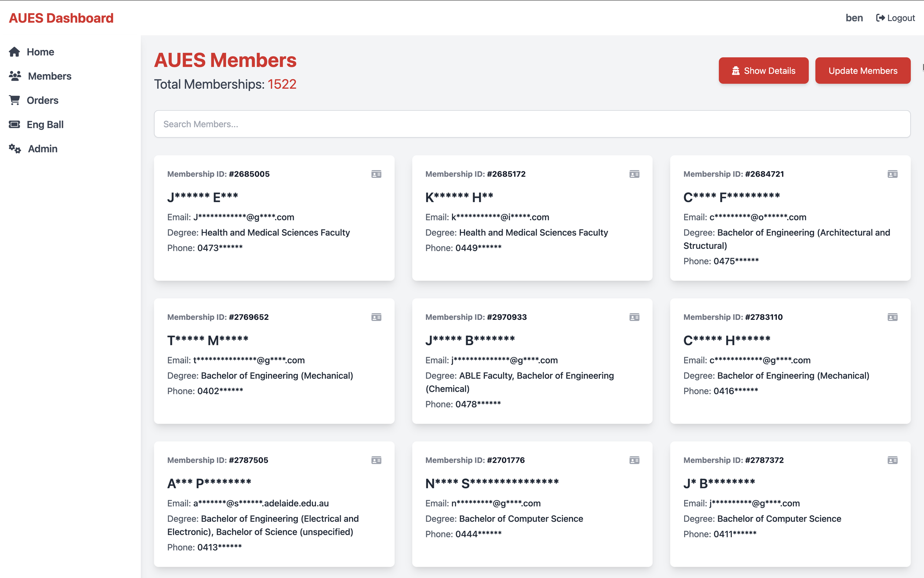This screenshot has width=924, height=578.
Task: Click the ID card icon on membership #2787372
Action: 892,460
